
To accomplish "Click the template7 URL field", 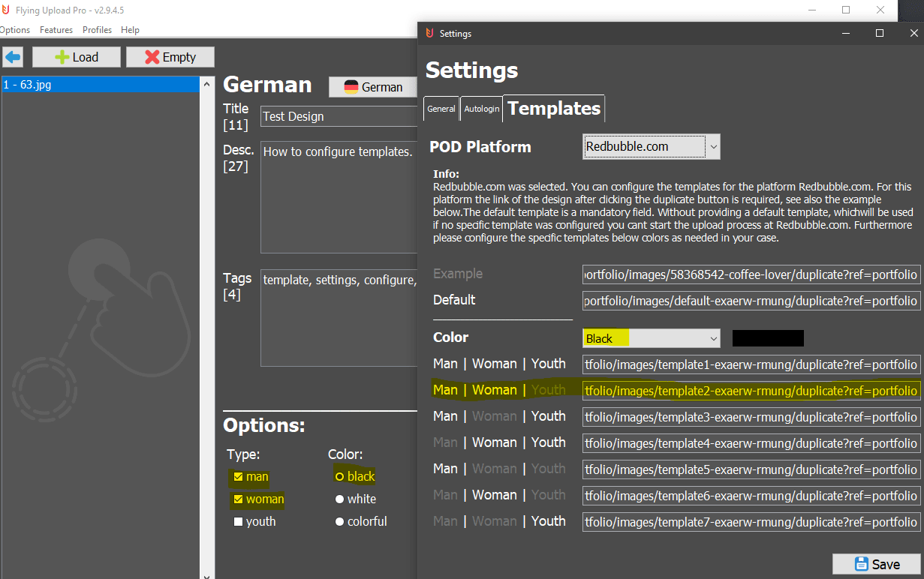I will point(751,522).
